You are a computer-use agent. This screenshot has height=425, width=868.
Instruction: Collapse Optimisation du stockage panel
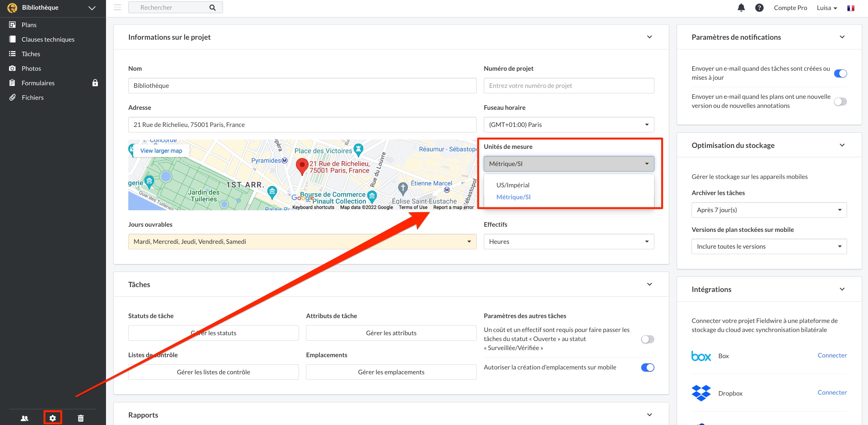[x=842, y=145]
